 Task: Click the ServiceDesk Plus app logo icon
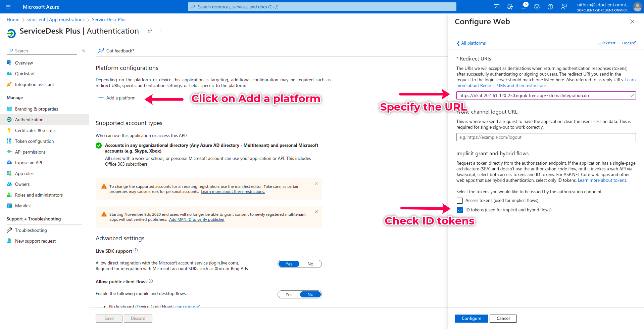click(x=11, y=33)
